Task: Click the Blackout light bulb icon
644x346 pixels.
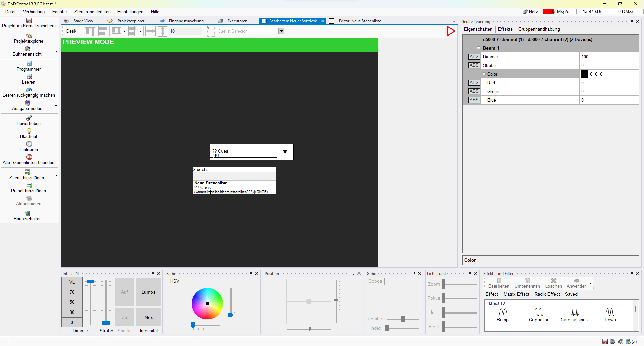Action: (x=29, y=131)
